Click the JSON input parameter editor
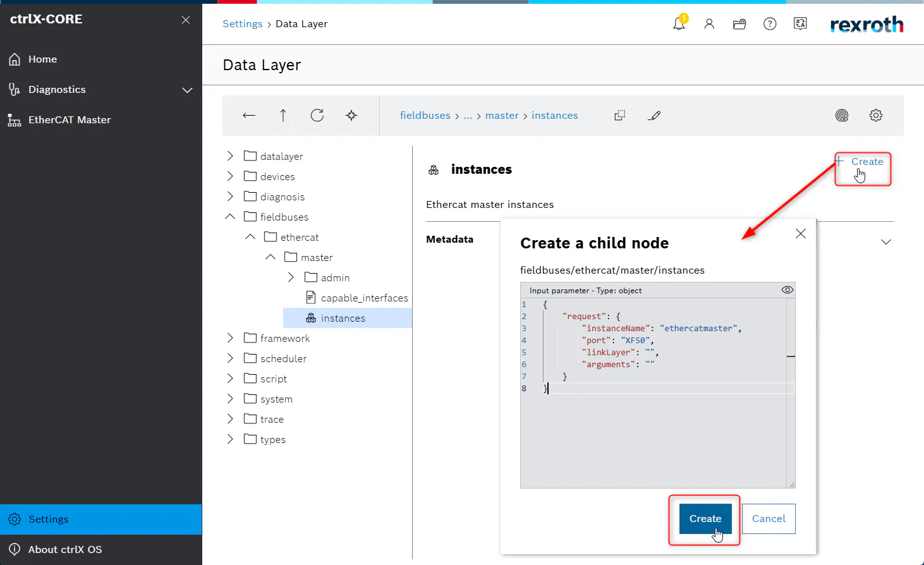Screen dimensions: 924x565 (x=657, y=392)
